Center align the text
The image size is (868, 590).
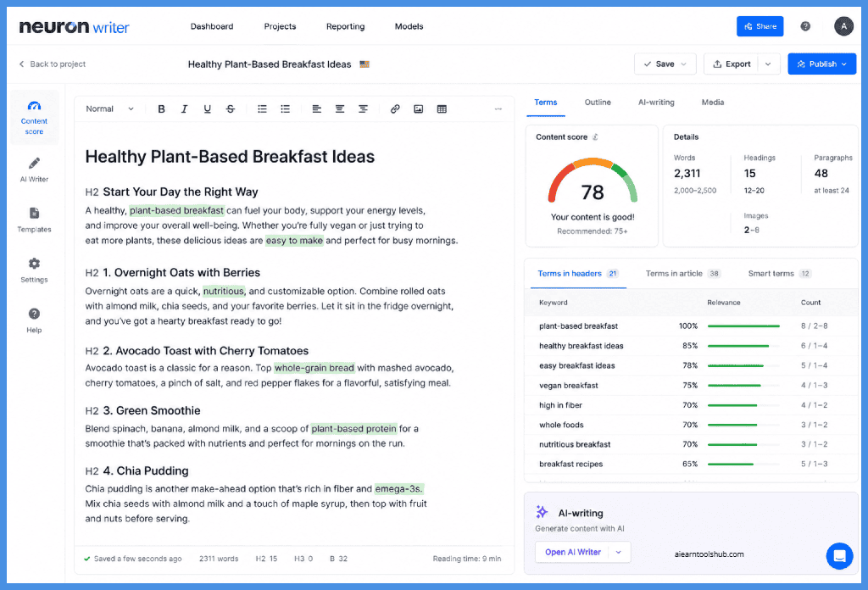[339, 109]
